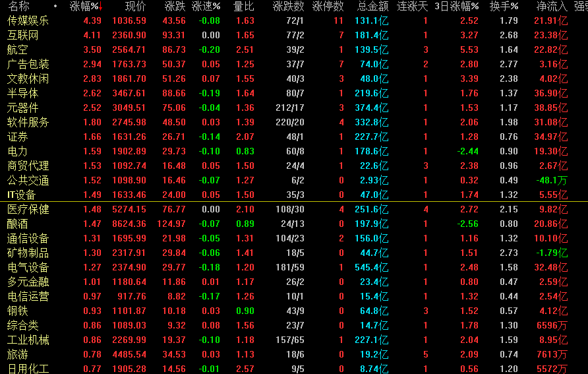This screenshot has width=588, height=374.
Task: Sort by the 量比 column header
Action: tap(244, 6)
